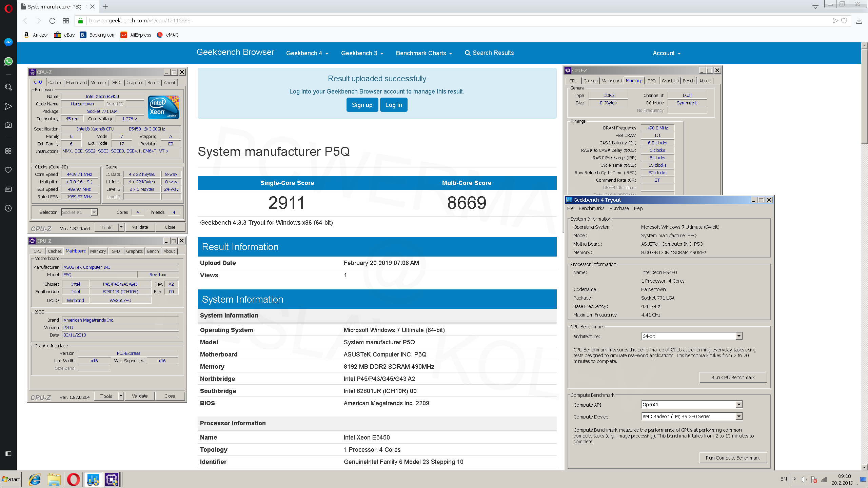Click the Geekbench Browser home link
Screen dimensions: 868x488
(235, 52)
